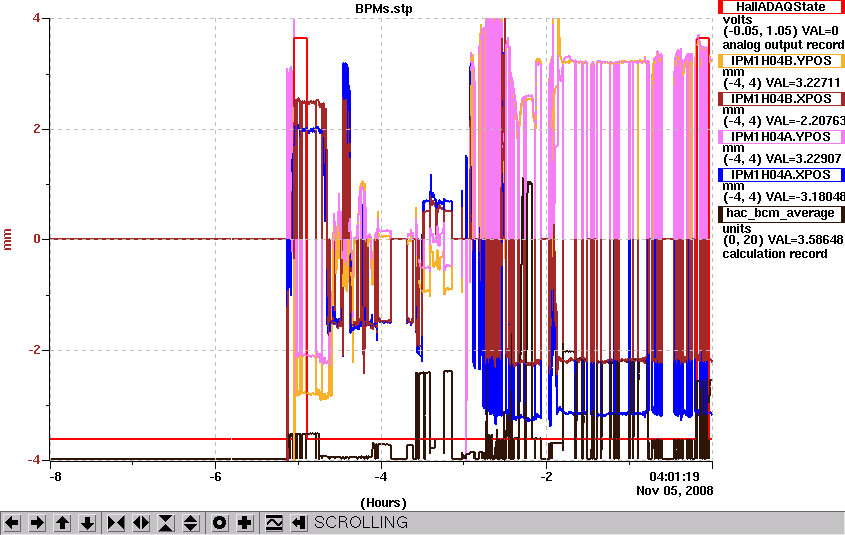Click the BPMs.stp plot title
Image resolution: width=845 pixels, height=535 pixels.
click(384, 9)
